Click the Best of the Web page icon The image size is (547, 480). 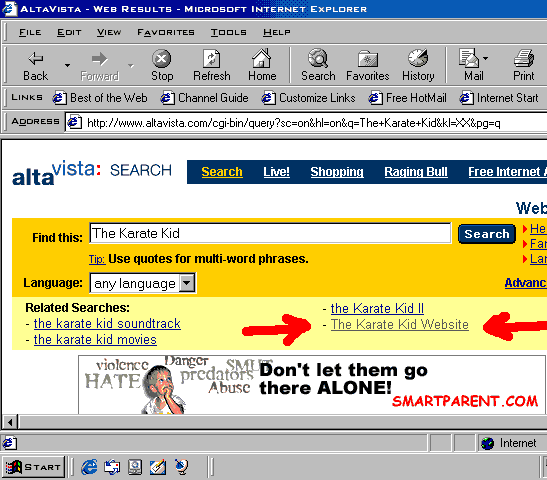[59, 98]
